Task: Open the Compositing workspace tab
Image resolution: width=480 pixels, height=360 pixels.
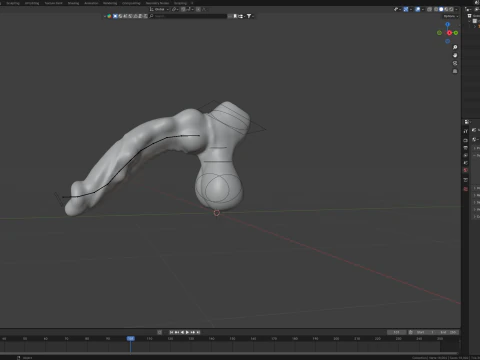Action: tap(131, 3)
